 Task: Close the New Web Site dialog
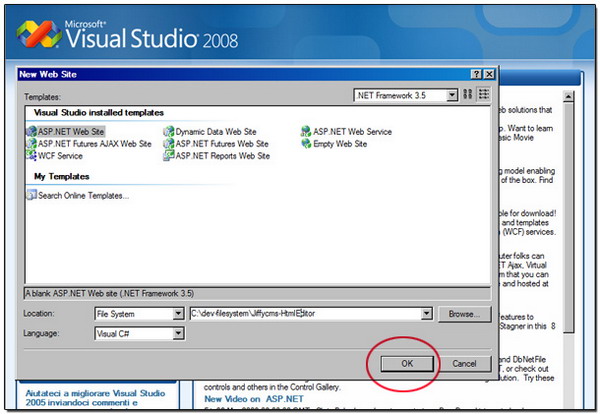tap(489, 74)
